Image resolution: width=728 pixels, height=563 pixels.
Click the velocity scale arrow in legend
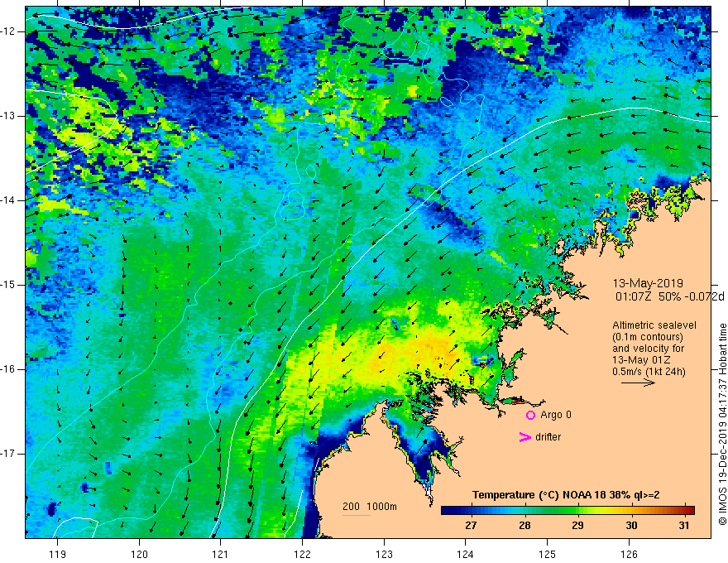click(638, 383)
